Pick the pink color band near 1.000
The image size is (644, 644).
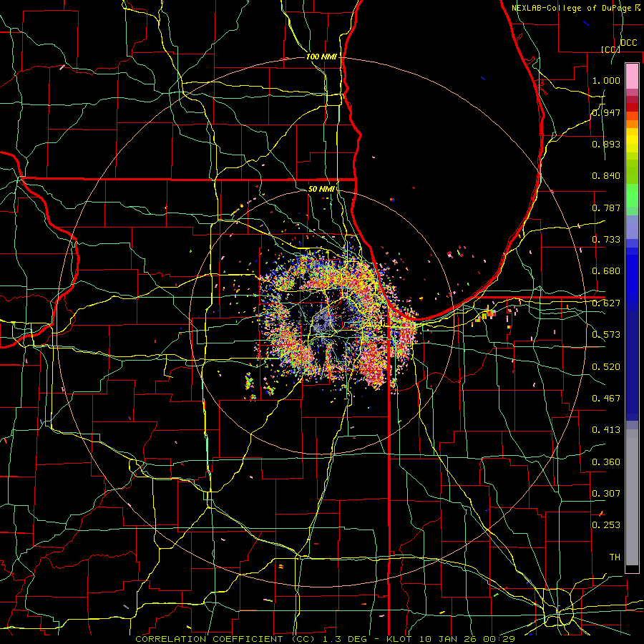click(x=632, y=76)
